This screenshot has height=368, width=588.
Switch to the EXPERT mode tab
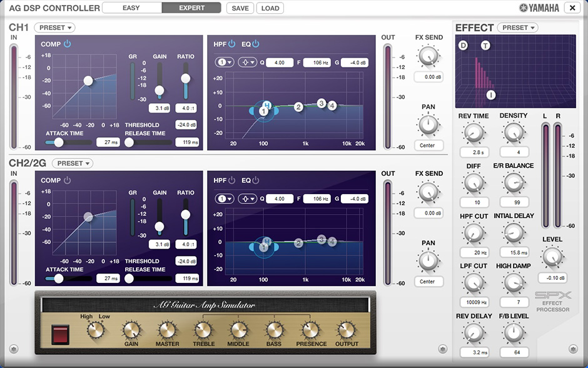click(191, 8)
